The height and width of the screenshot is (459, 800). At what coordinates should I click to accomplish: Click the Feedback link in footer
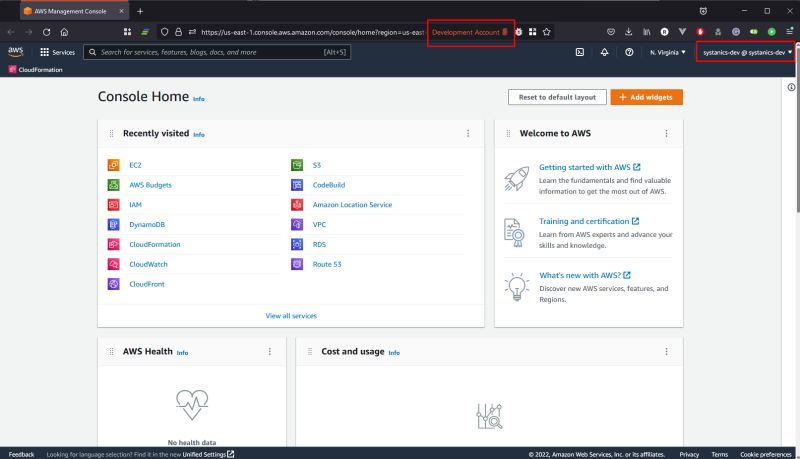pyautogui.click(x=21, y=454)
